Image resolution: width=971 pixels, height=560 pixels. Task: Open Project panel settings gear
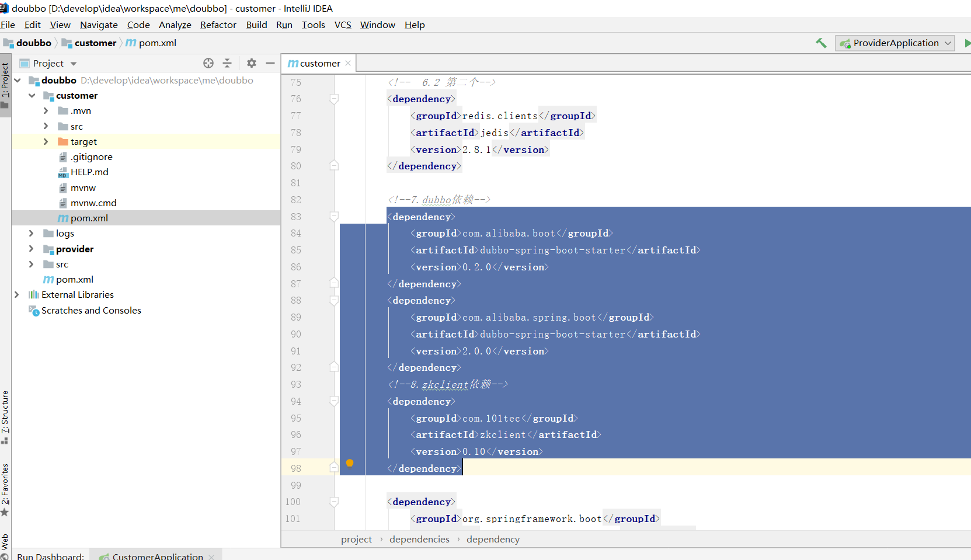(x=252, y=63)
